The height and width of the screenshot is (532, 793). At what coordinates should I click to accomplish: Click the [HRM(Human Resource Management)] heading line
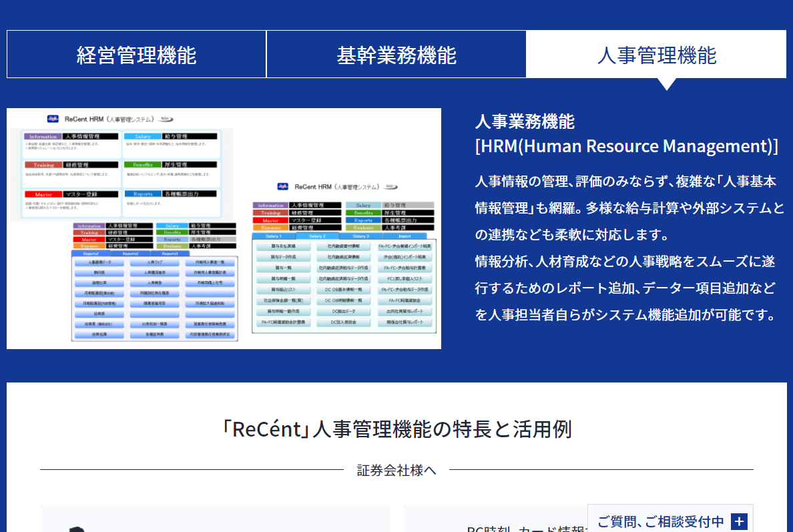pos(626,146)
